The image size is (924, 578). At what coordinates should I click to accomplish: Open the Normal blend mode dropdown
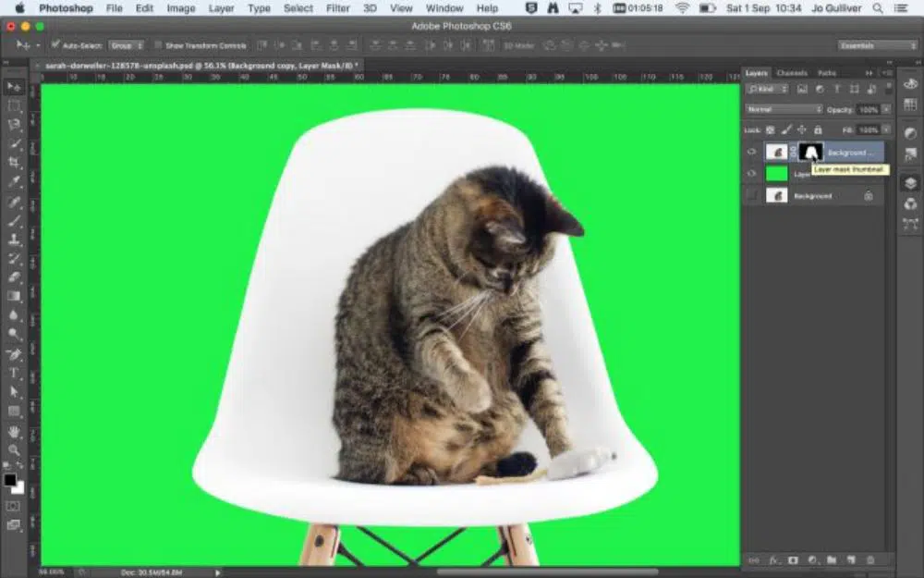[x=784, y=109]
